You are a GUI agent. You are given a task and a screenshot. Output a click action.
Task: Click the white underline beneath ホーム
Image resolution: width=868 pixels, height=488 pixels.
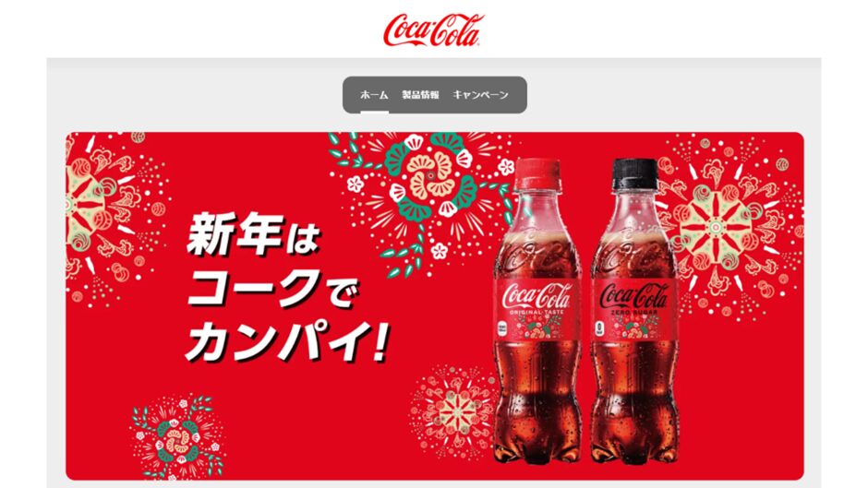coord(374,113)
